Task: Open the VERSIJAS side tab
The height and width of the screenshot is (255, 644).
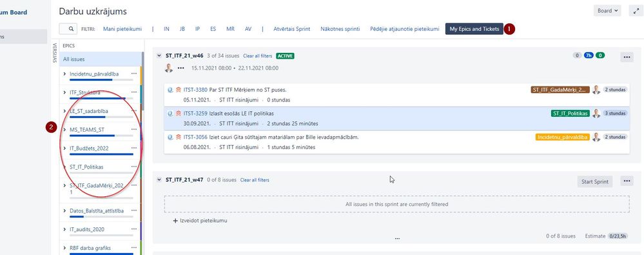Action: (55, 52)
